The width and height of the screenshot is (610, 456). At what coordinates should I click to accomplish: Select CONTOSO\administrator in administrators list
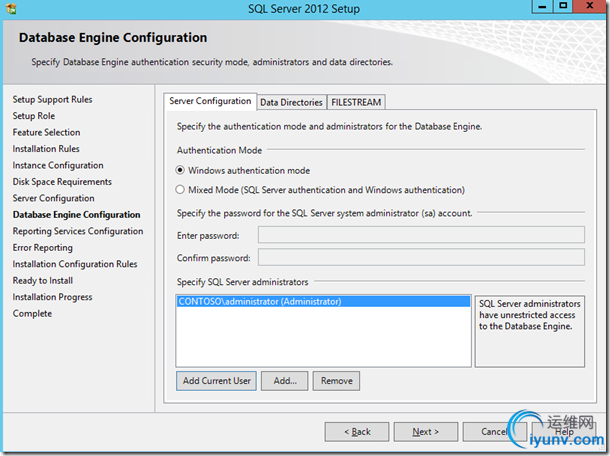(x=323, y=302)
